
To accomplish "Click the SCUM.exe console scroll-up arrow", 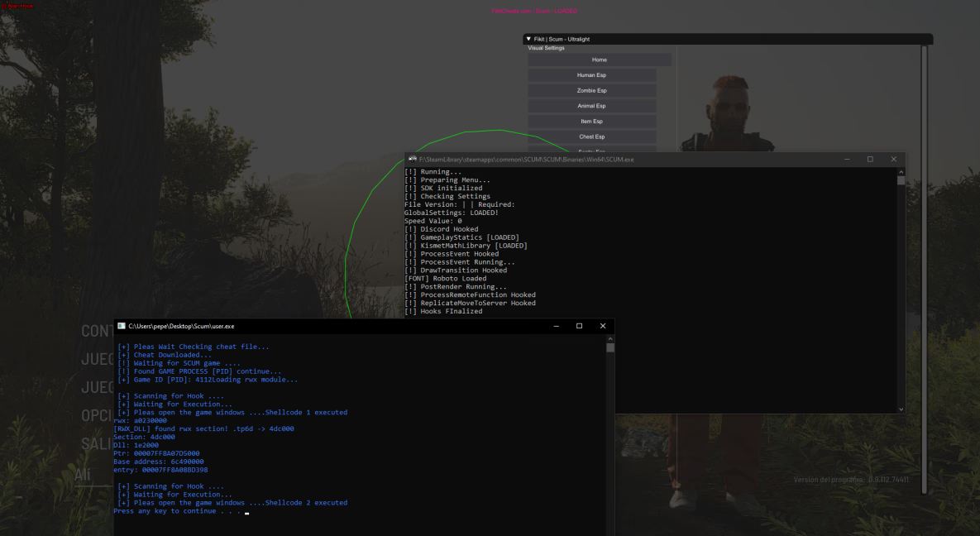I will tap(901, 171).
